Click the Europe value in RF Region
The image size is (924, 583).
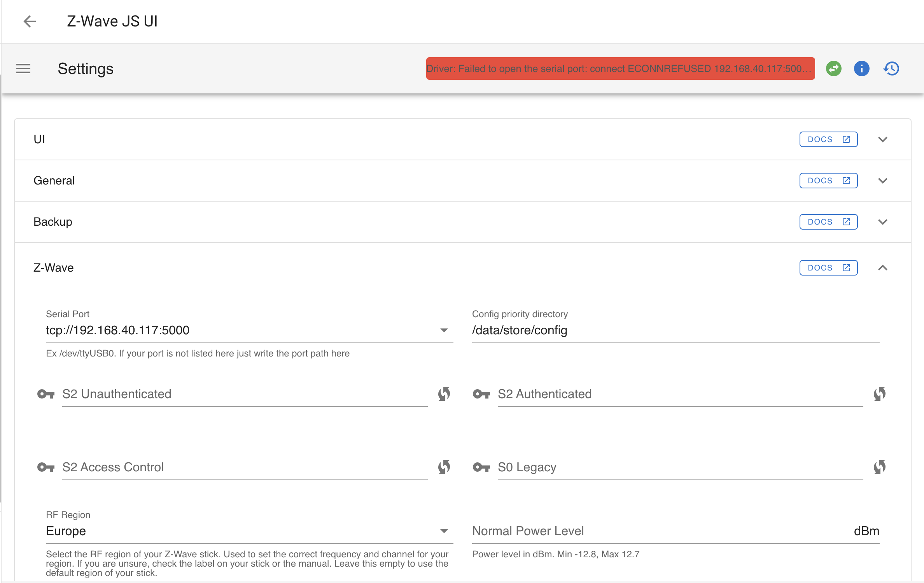click(x=66, y=531)
